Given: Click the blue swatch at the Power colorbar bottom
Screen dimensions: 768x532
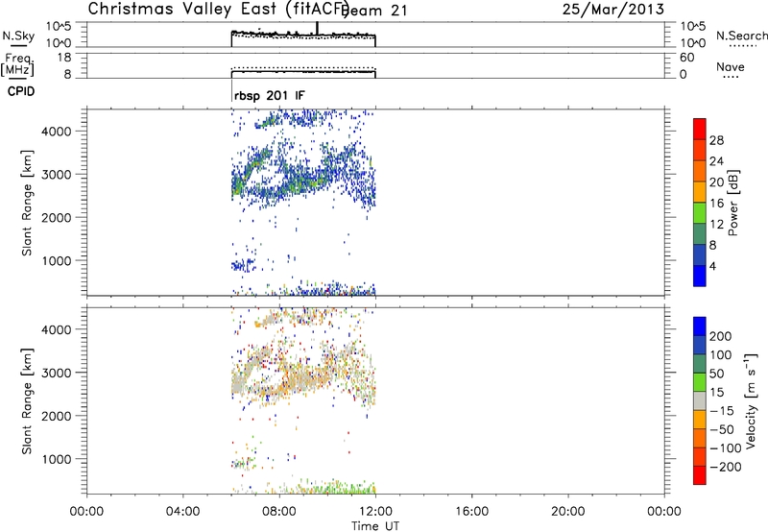Looking at the screenshot, I should point(700,276).
